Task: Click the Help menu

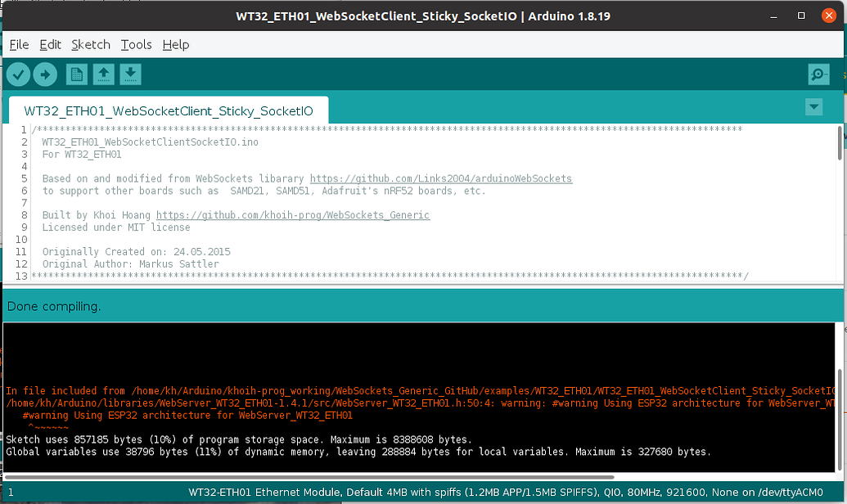Action: tap(175, 44)
